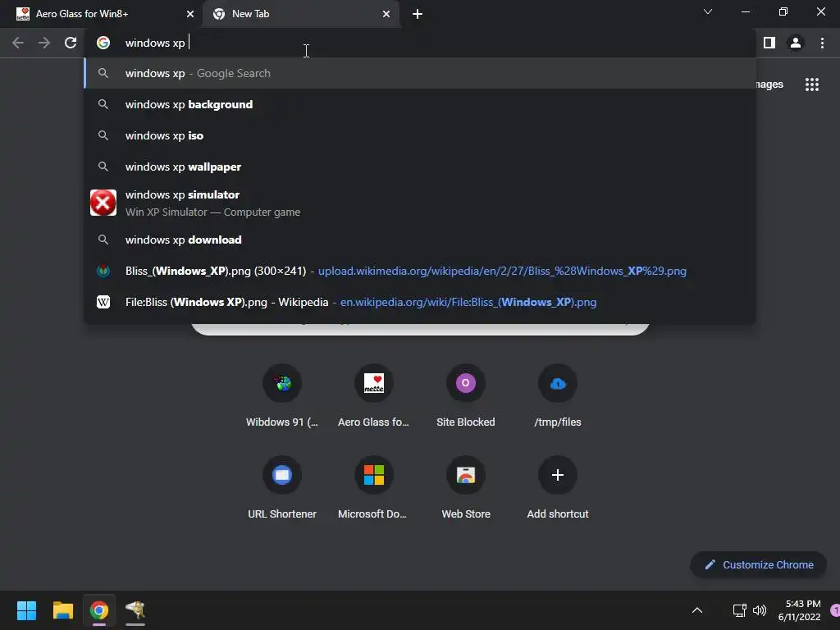Click the Chrome taskbar icon
The width and height of the screenshot is (840, 630).
point(98,610)
